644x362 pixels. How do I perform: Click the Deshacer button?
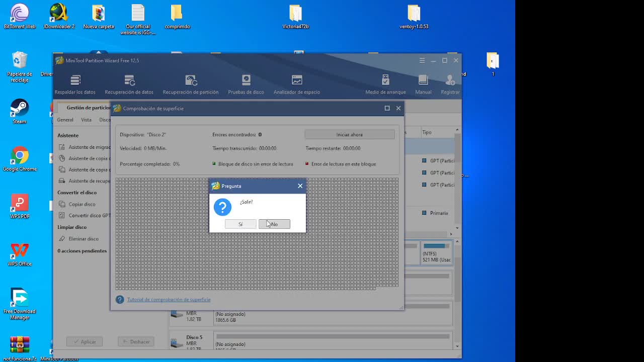(136, 342)
